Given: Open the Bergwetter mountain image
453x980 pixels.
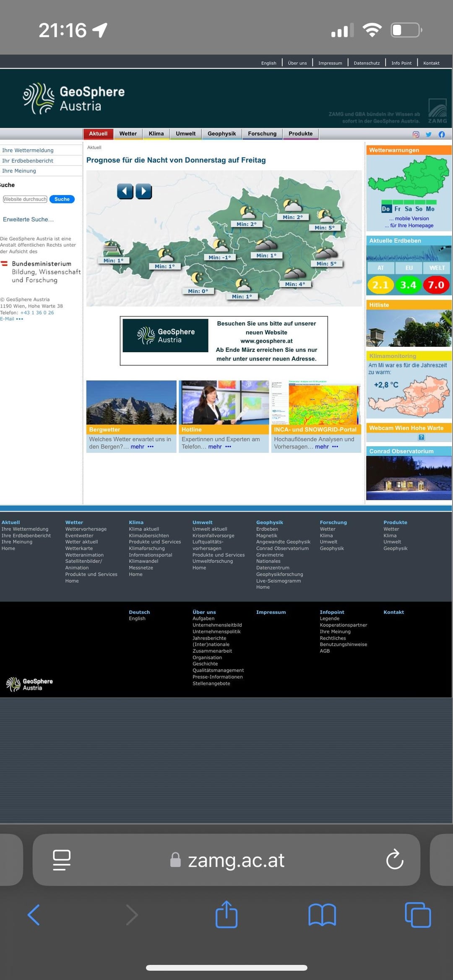Looking at the screenshot, I should tap(131, 403).
